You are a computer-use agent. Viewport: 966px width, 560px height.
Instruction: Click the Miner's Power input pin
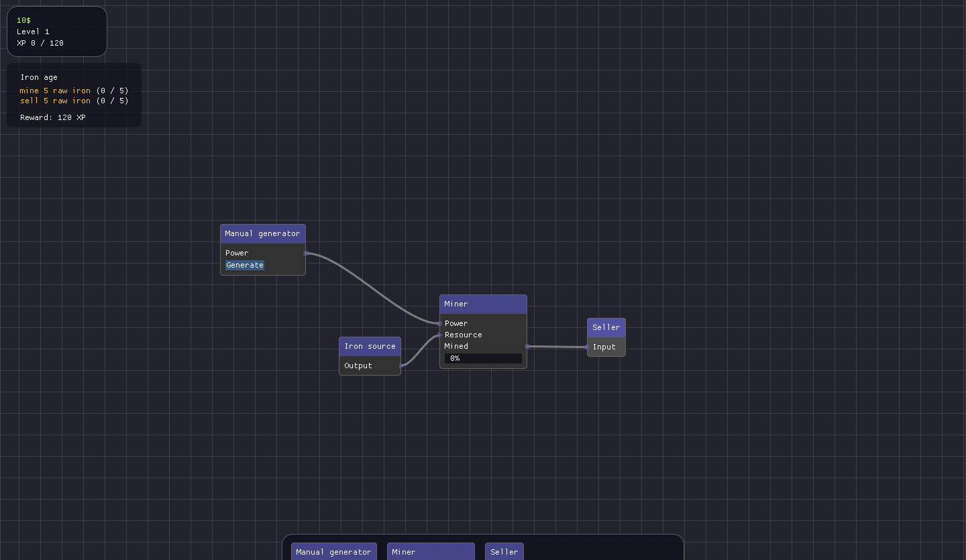[x=440, y=323]
